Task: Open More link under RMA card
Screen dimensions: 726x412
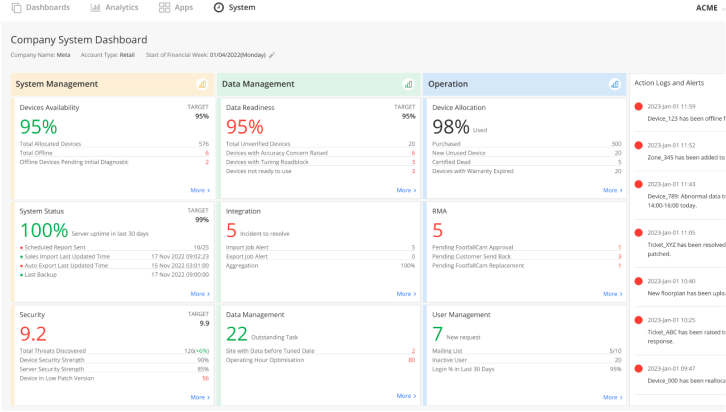Action: click(x=613, y=294)
